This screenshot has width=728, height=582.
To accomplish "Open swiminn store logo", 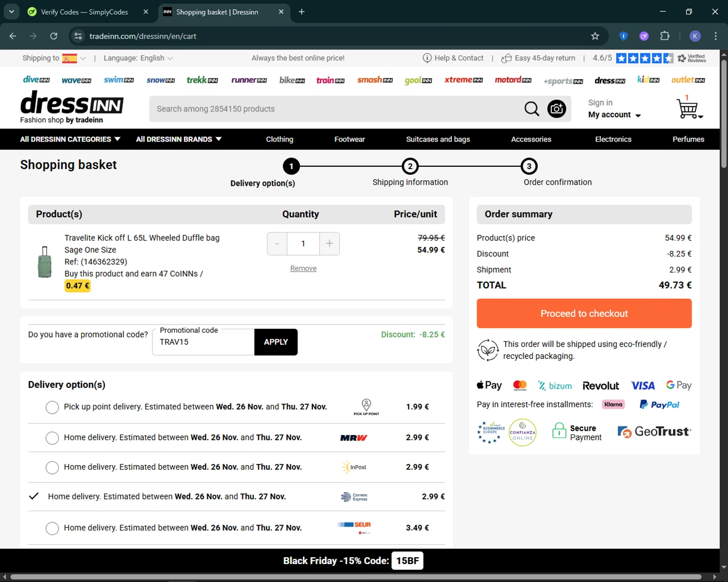I will point(118,80).
